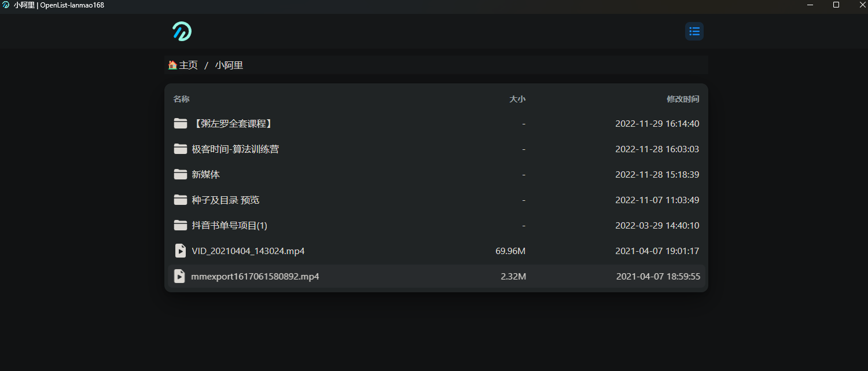
Task: Click the folder icon beside 极客时间-算法训练营
Action: pos(181,149)
